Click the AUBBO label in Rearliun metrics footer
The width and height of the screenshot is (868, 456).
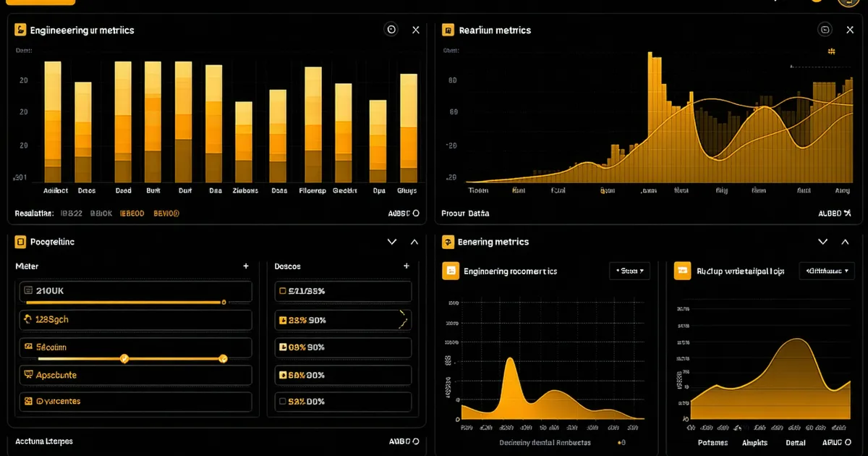tap(830, 214)
